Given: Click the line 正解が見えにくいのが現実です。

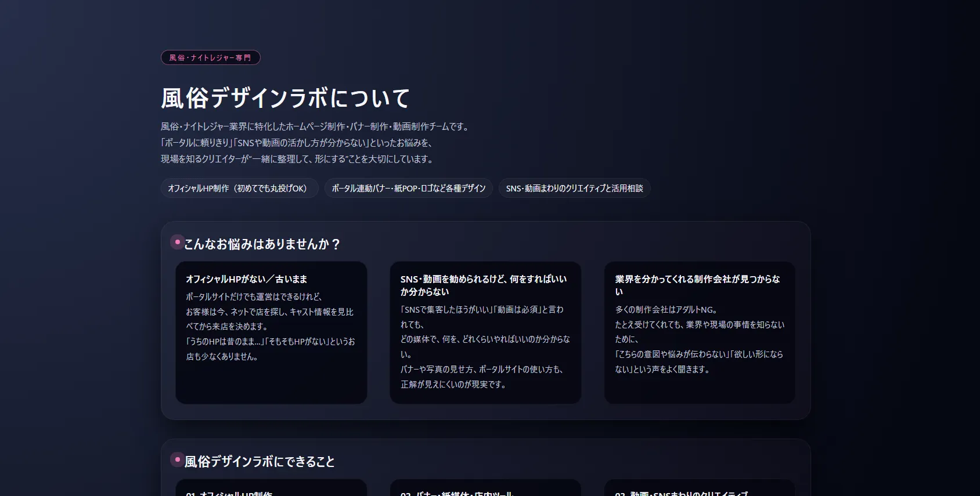Looking at the screenshot, I should 453,384.
